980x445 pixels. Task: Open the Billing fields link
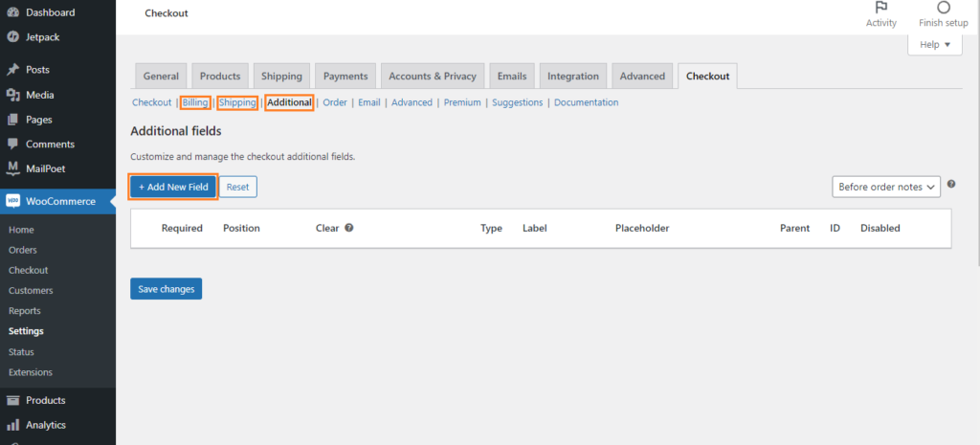tap(195, 102)
